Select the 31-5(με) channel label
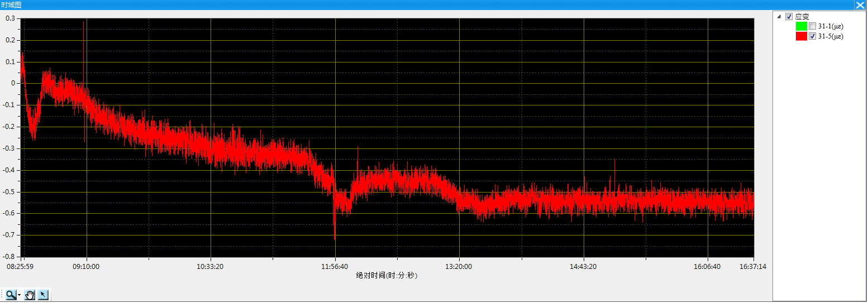Image resolution: width=868 pixels, height=303 pixels. (830, 36)
